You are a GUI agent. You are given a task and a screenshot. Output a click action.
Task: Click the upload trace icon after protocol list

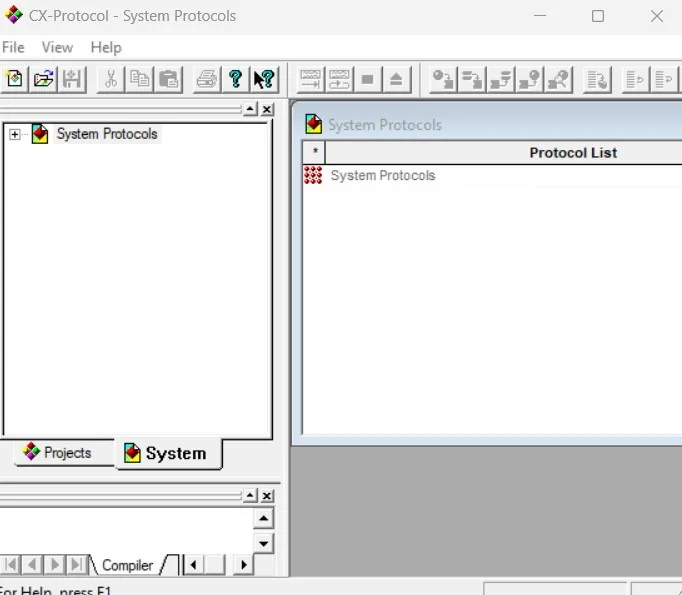pos(501,80)
